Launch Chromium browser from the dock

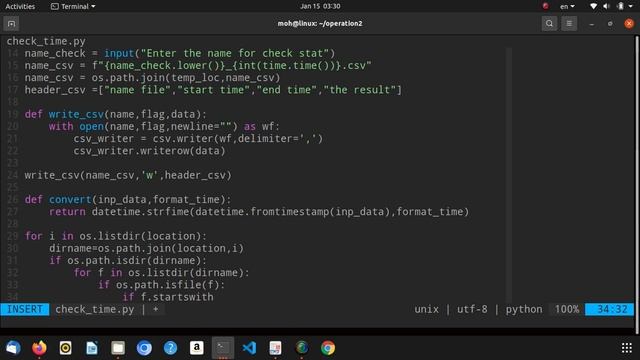point(144,348)
